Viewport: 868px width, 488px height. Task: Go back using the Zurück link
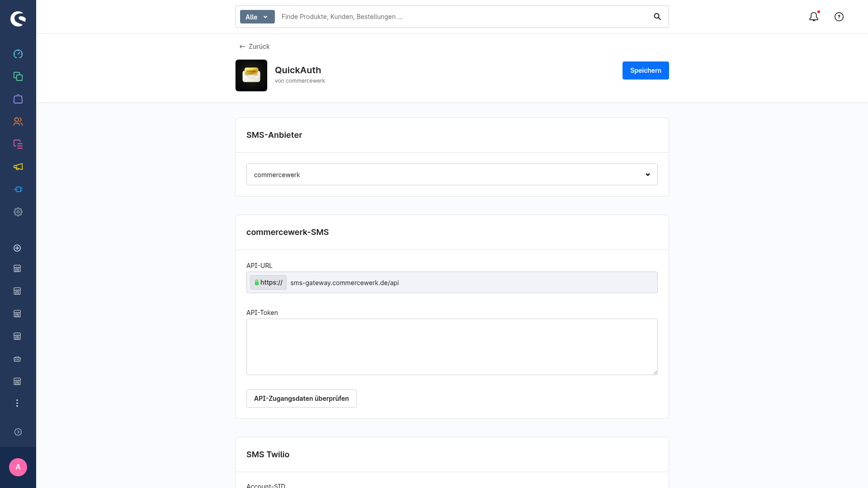click(x=255, y=47)
